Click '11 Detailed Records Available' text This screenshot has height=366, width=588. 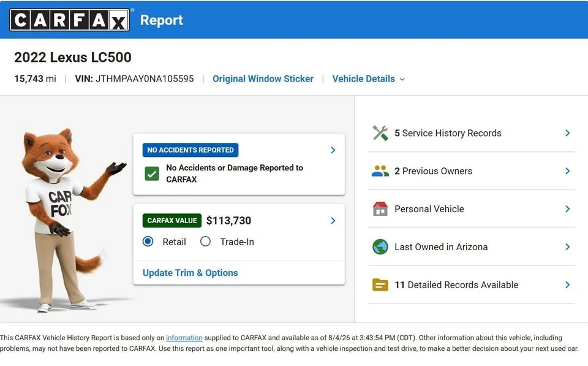pos(456,285)
